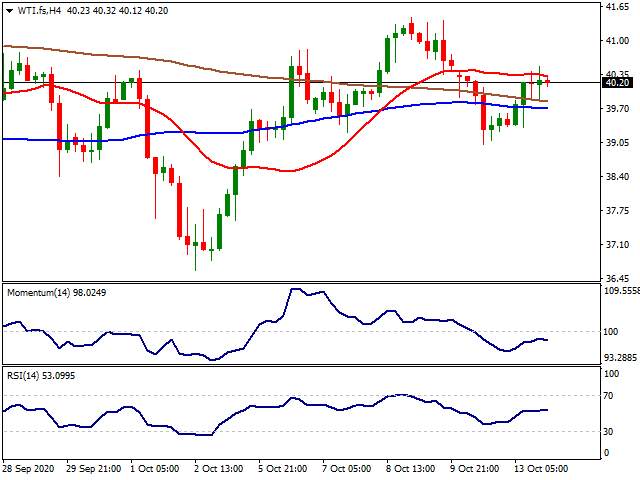This screenshot has height=480, width=640.
Task: Open the chart menu triangle beside WTI.fs,H4
Action: pos(9,11)
